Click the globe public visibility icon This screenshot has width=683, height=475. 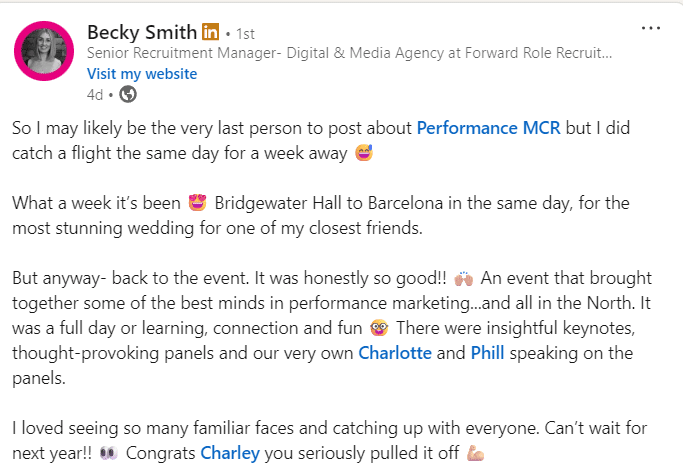click(x=128, y=95)
